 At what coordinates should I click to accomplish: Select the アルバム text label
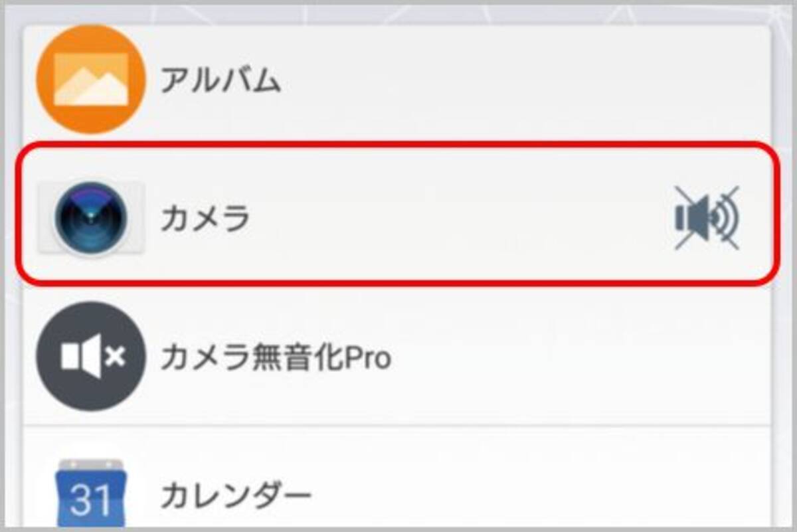point(221,81)
